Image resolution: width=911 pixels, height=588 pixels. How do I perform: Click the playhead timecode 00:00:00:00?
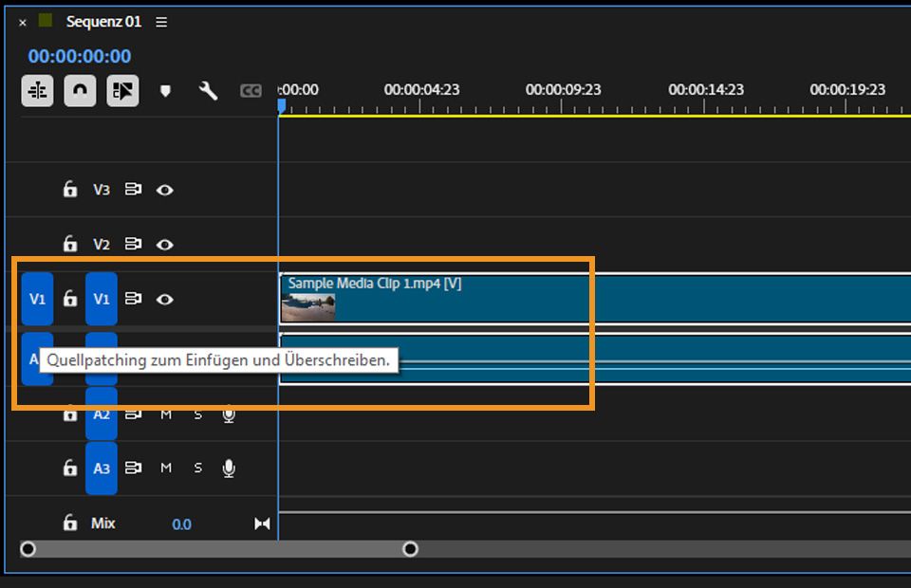(x=80, y=57)
